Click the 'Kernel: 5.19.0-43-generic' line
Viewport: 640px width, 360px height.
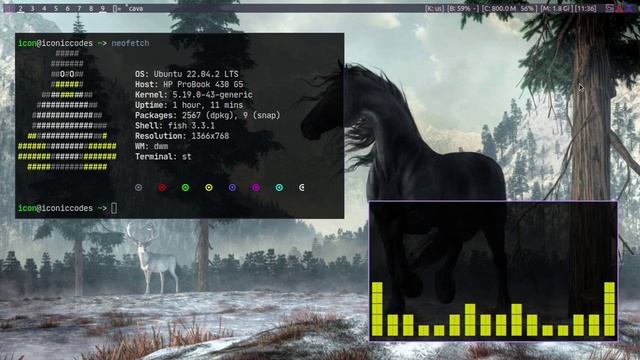pos(193,95)
